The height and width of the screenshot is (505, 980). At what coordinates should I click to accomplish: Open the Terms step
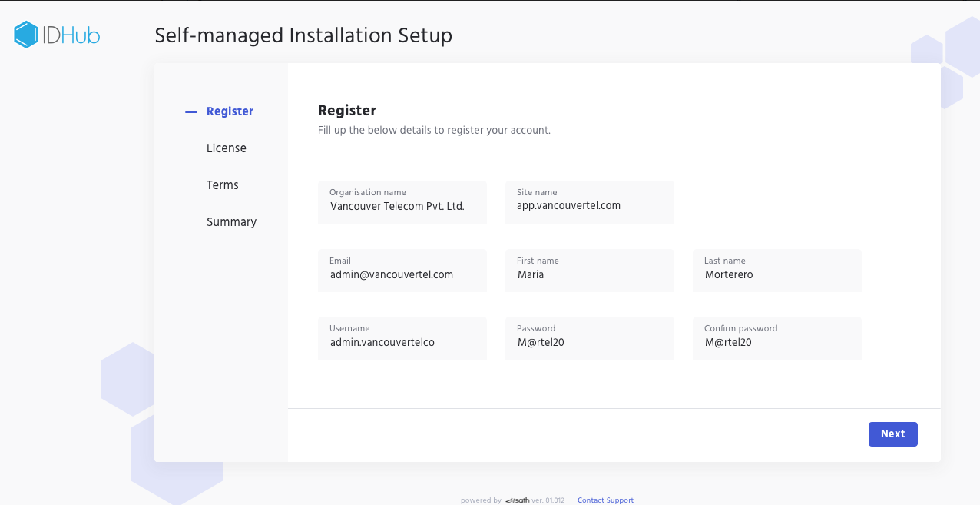[x=222, y=185]
